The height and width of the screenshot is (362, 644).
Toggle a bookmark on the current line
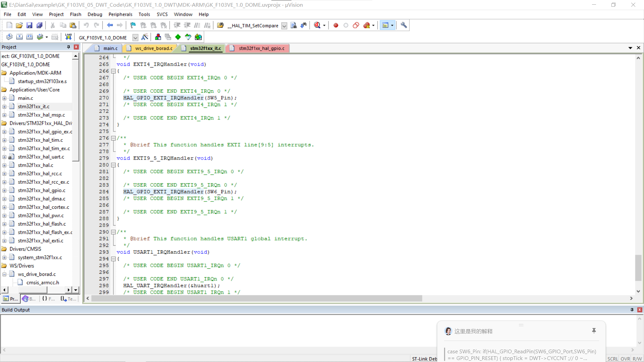coord(132,25)
